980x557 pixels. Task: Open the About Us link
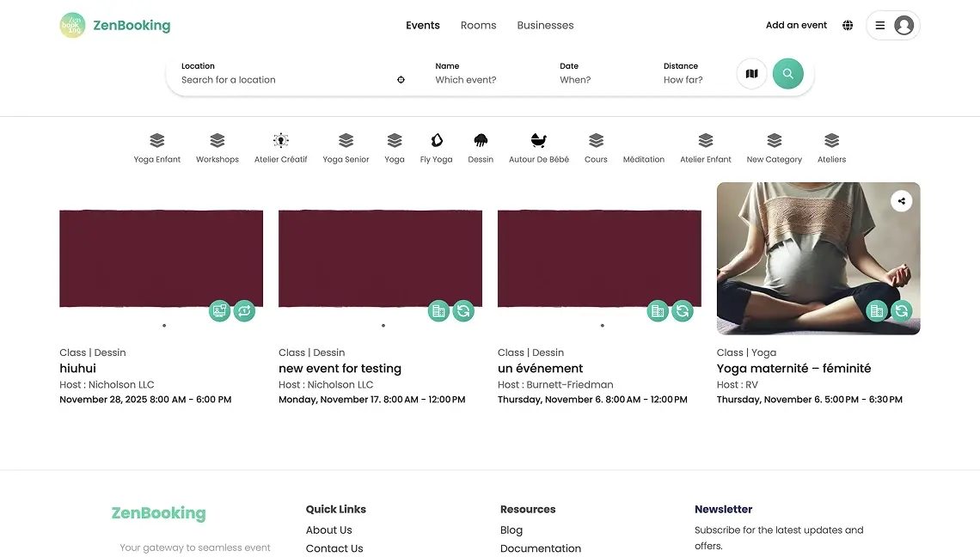coord(328,530)
